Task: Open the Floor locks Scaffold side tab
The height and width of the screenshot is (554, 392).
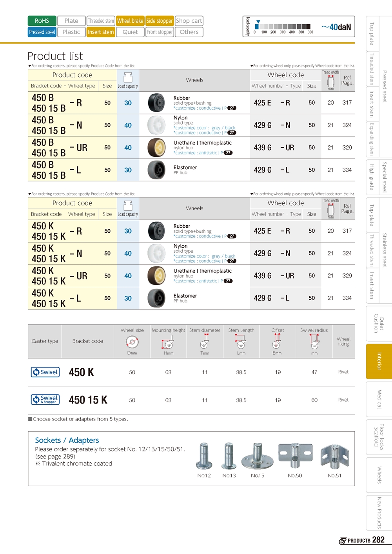Action: point(379,437)
